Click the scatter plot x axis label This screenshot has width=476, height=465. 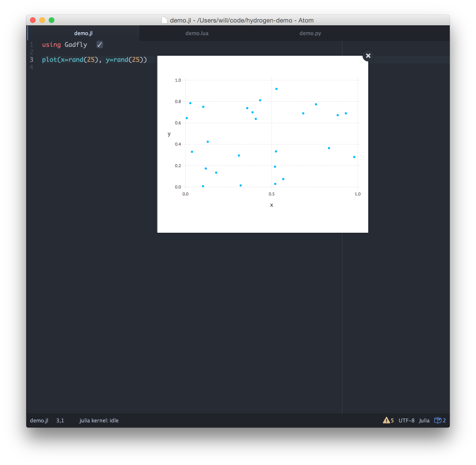(x=271, y=205)
